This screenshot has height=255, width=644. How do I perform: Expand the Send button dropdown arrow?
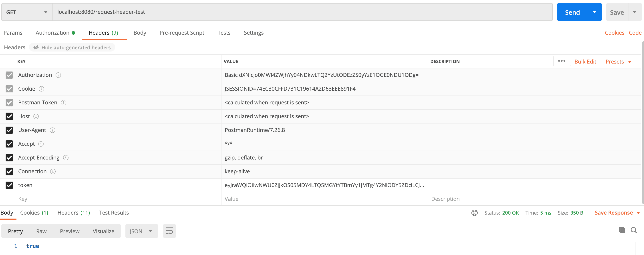[594, 12]
